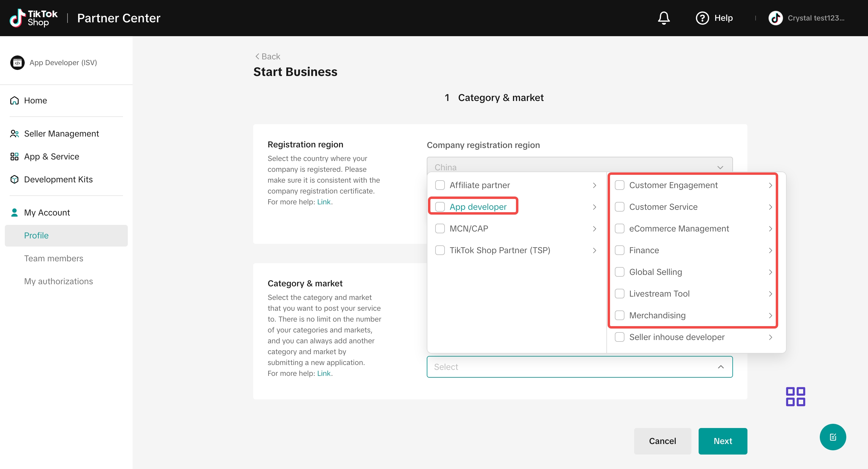The height and width of the screenshot is (469, 868).
Task: Click the Help text in header
Action: pos(723,18)
